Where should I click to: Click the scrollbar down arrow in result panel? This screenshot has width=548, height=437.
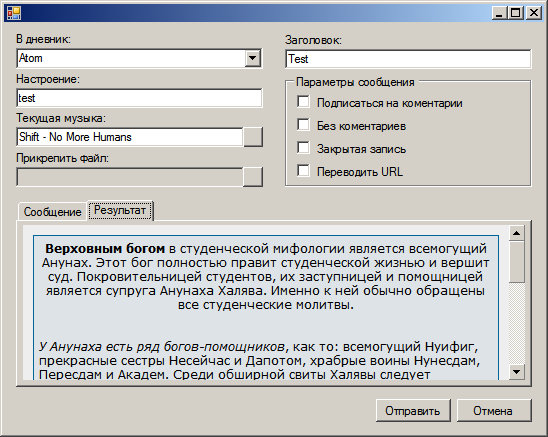(x=517, y=372)
